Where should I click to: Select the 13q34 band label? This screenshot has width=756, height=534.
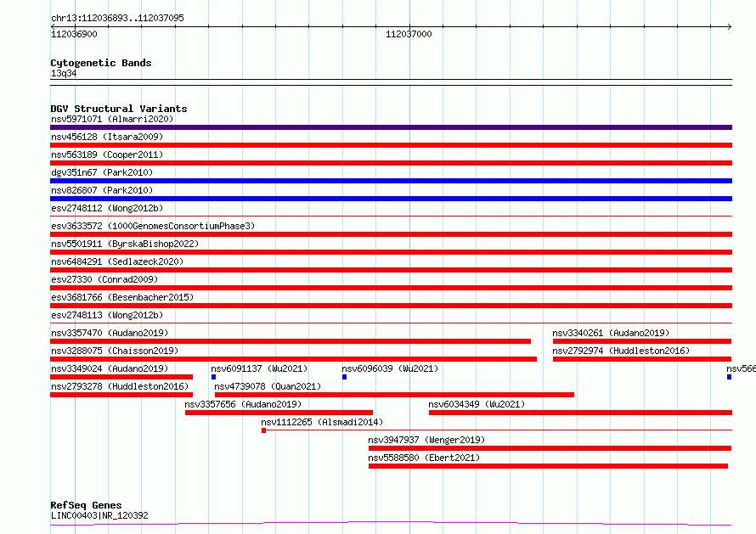click(x=64, y=73)
